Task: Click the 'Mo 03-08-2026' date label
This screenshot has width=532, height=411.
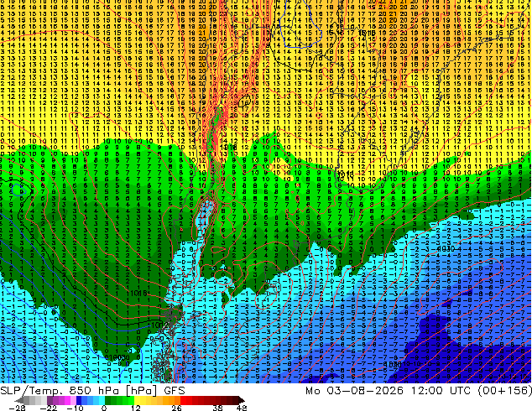Action: click(355, 391)
